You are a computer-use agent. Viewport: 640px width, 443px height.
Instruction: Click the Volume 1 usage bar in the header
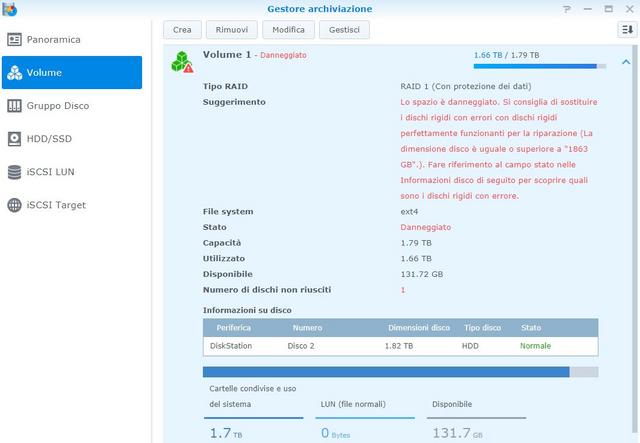[540, 66]
